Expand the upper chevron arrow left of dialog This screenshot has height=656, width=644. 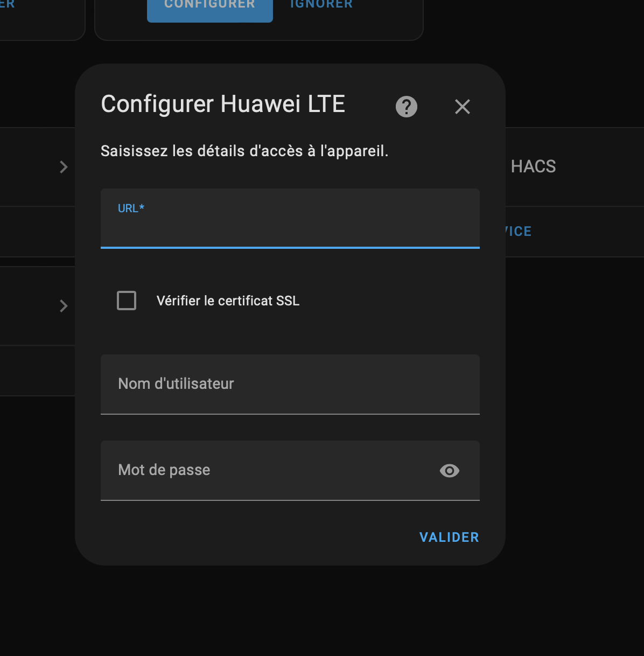coord(64,167)
